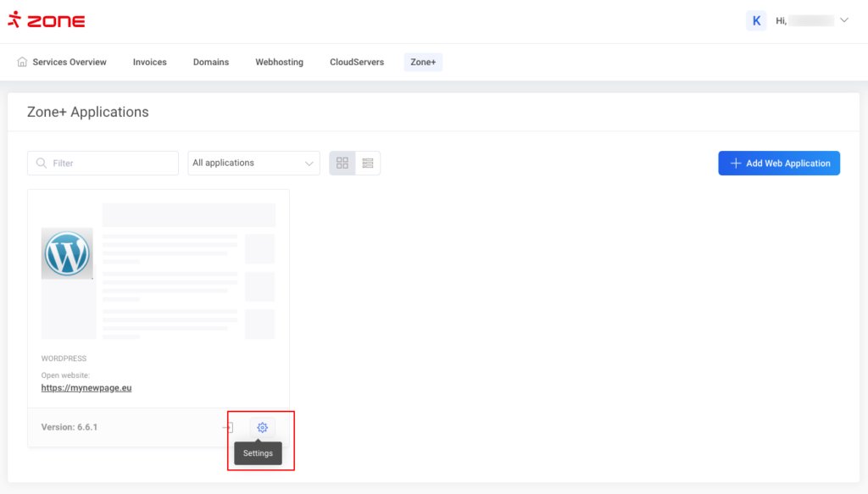Click the WordPress logo image
The height and width of the screenshot is (494, 868).
coord(67,253)
